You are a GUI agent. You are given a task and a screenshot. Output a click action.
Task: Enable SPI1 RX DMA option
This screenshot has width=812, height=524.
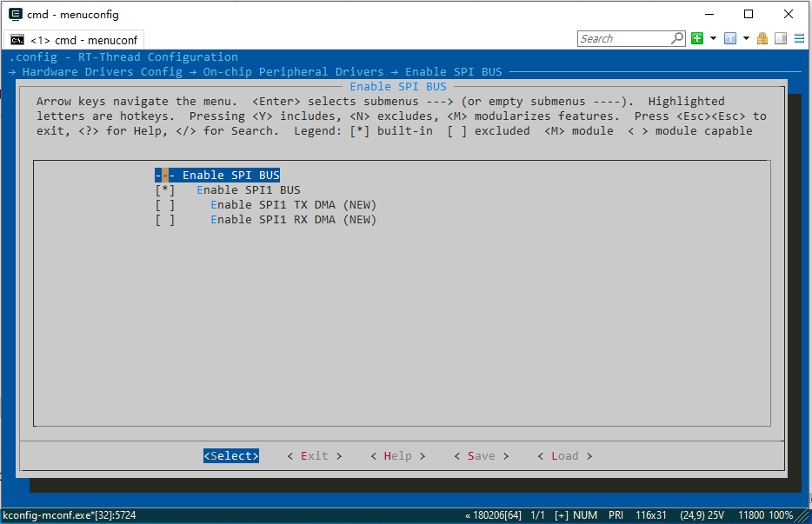point(165,220)
